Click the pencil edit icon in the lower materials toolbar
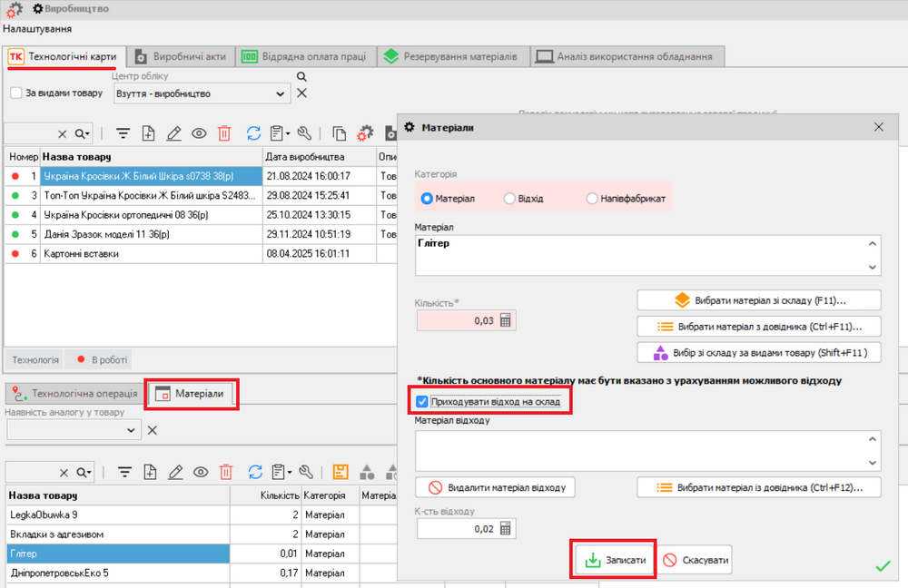This screenshot has height=588, width=908. 174,471
